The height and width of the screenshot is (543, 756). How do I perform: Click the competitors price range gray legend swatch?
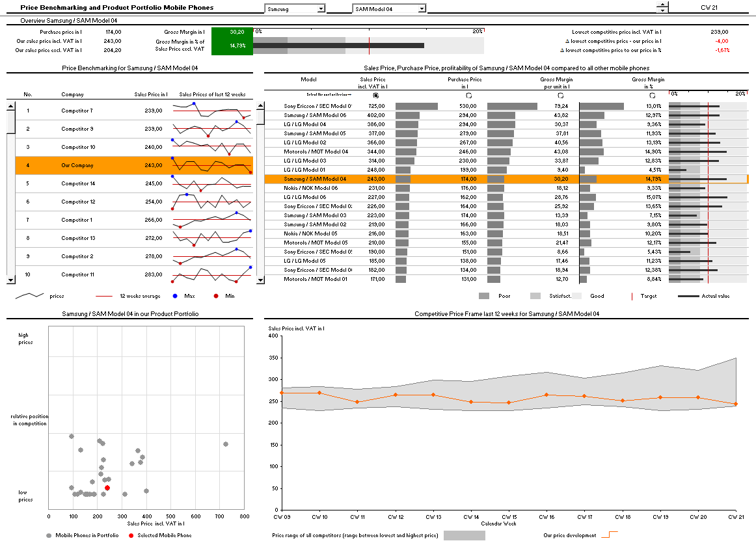coord(465,535)
